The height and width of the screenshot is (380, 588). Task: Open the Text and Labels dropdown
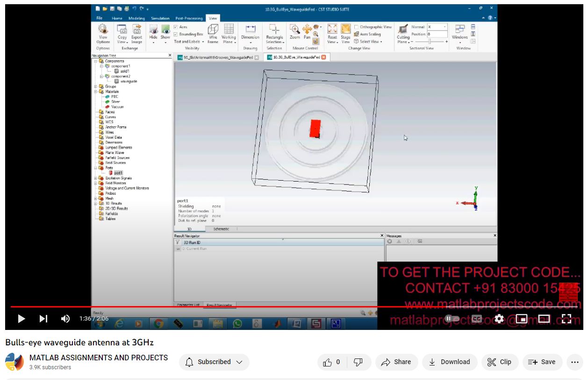[x=189, y=42]
